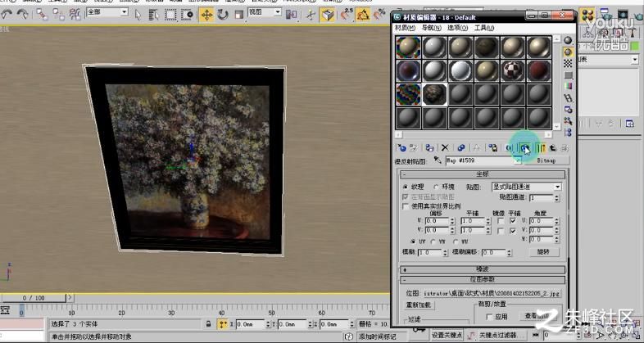This screenshot has height=343, width=644.
Task: Select the WU radio button
Action: [x=456, y=241]
